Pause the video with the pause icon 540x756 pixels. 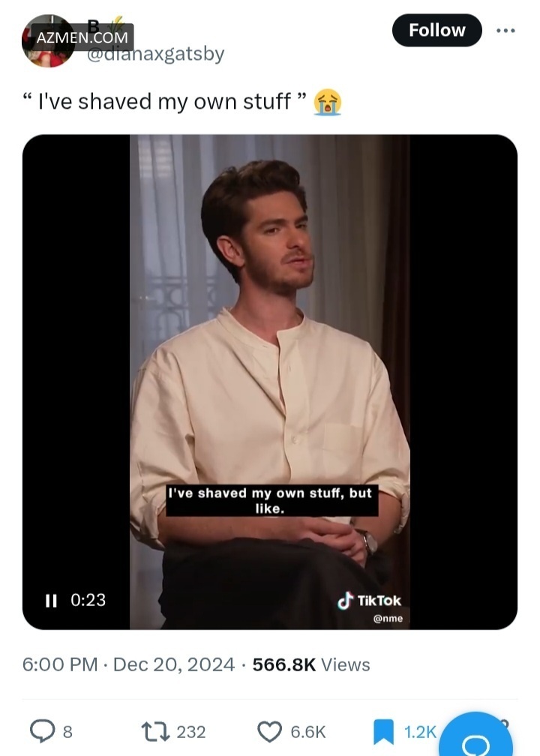(51, 600)
